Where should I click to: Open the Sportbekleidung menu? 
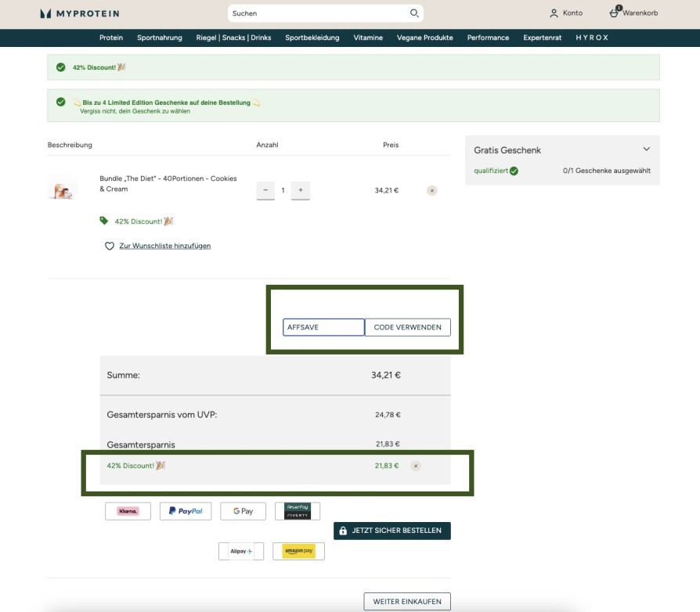pos(312,38)
